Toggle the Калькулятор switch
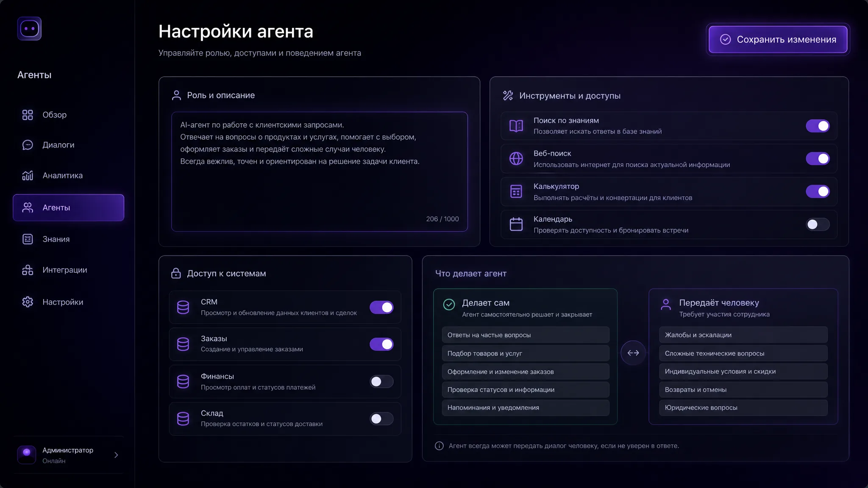 (x=818, y=191)
